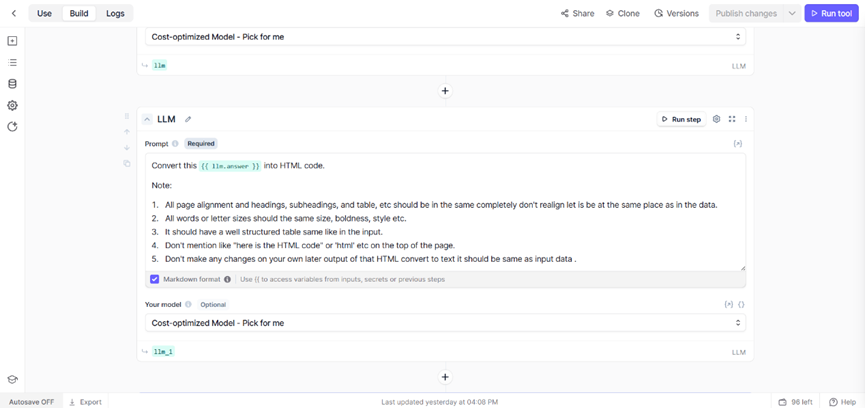Click the llm_1 output variable tag
The image size is (865, 408).
163,352
